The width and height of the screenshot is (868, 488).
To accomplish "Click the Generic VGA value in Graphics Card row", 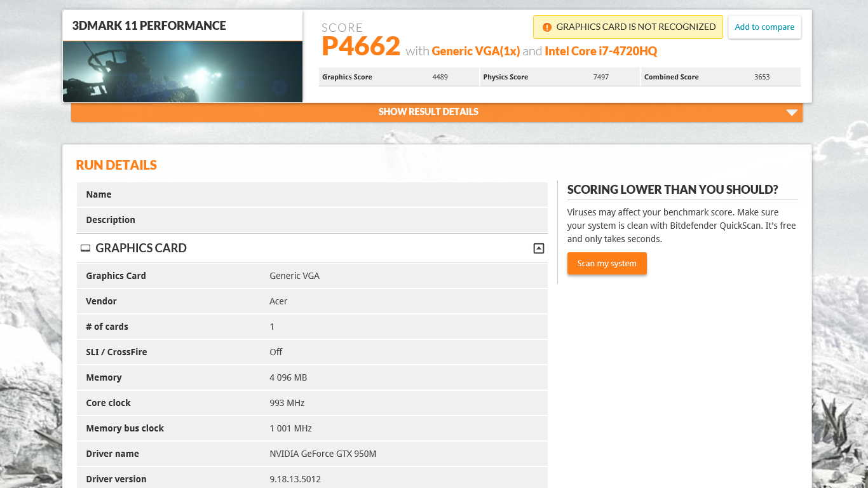I will click(x=294, y=276).
